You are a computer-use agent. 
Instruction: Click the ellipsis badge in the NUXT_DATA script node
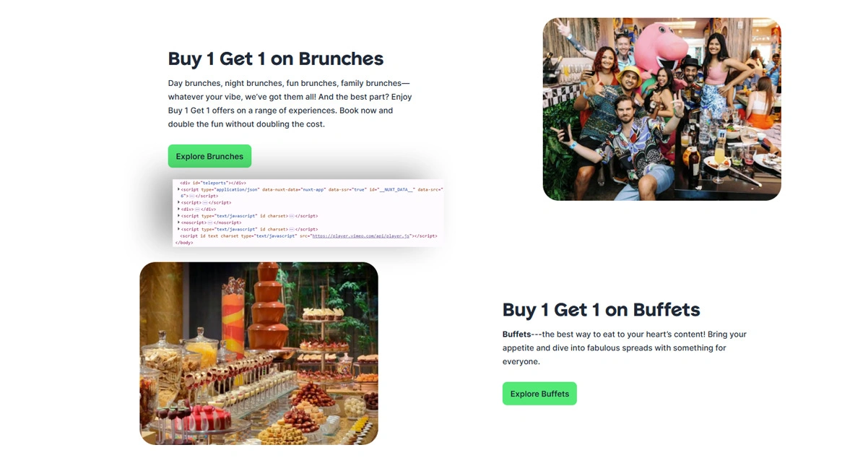(x=191, y=196)
